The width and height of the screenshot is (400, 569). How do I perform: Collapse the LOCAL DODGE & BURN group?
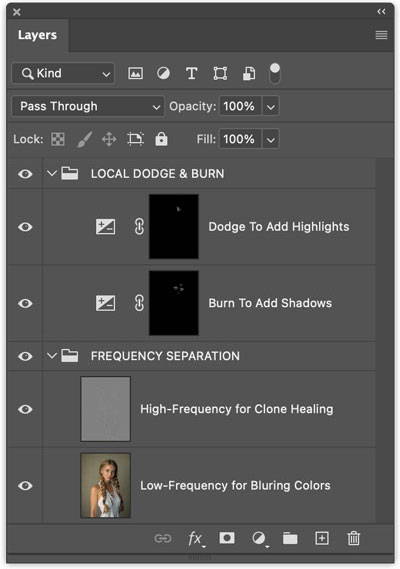click(x=52, y=173)
